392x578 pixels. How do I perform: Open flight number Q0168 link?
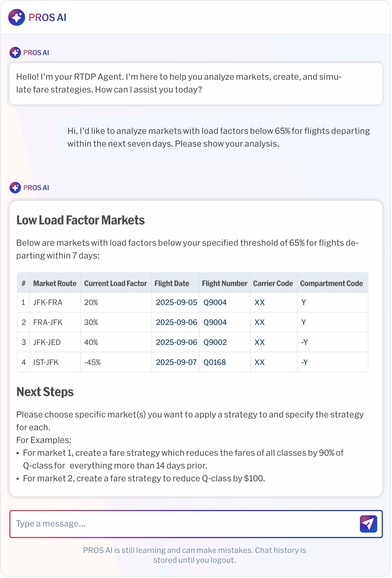pyautogui.click(x=215, y=362)
